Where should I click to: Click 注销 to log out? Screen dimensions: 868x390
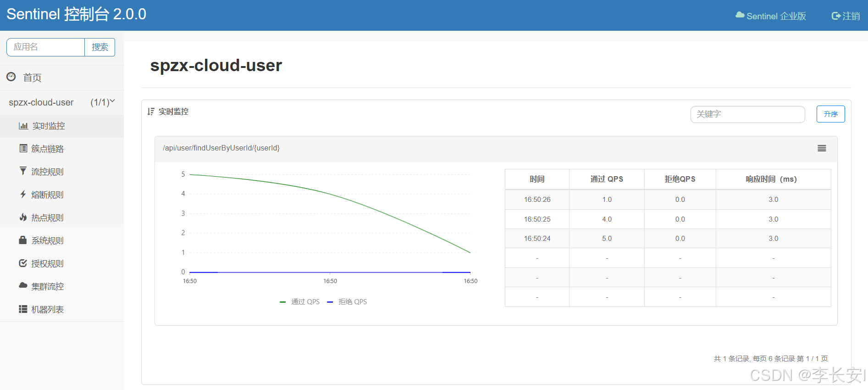[846, 16]
